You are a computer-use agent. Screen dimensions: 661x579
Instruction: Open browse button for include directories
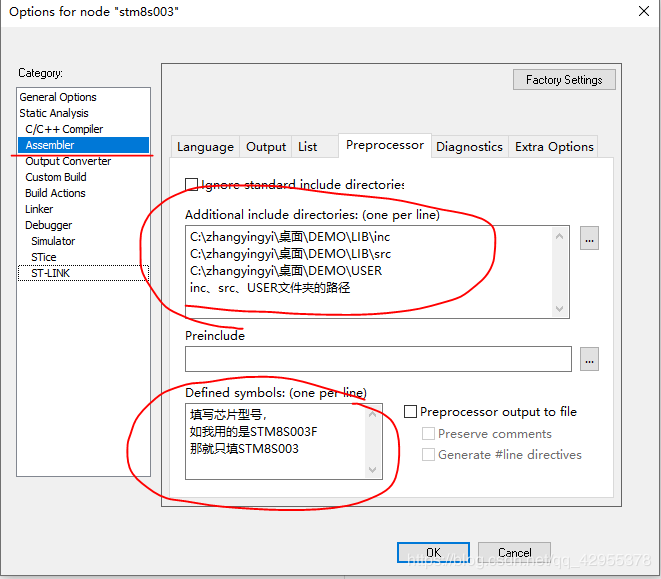(x=589, y=238)
